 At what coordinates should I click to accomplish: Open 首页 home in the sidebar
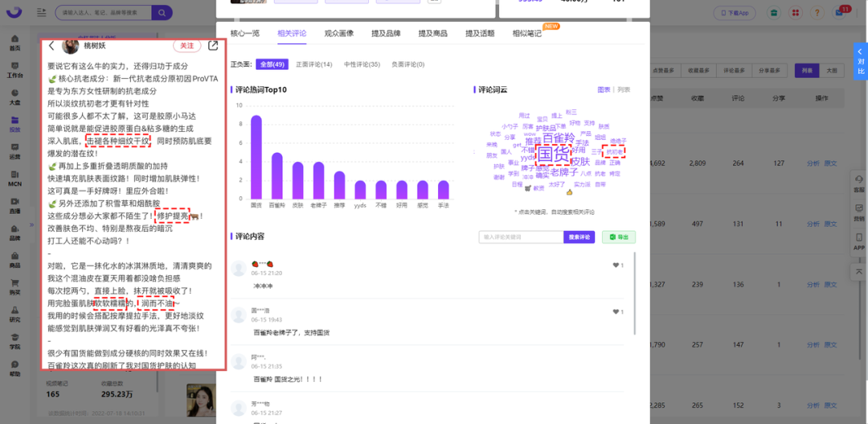pos(15,43)
